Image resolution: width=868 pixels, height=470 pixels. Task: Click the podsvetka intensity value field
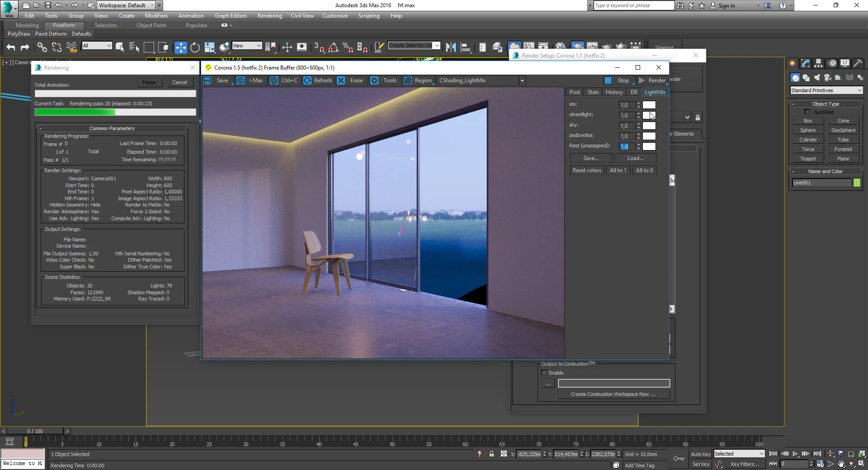tap(627, 136)
